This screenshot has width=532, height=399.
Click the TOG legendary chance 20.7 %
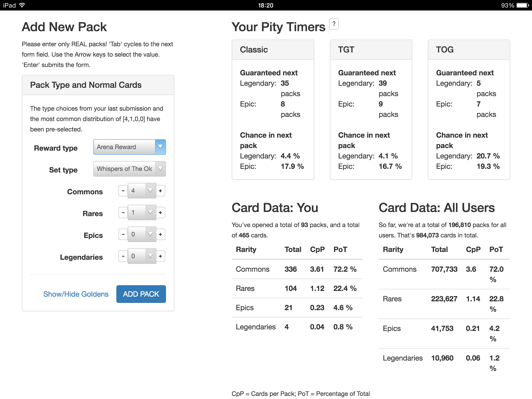click(x=488, y=156)
